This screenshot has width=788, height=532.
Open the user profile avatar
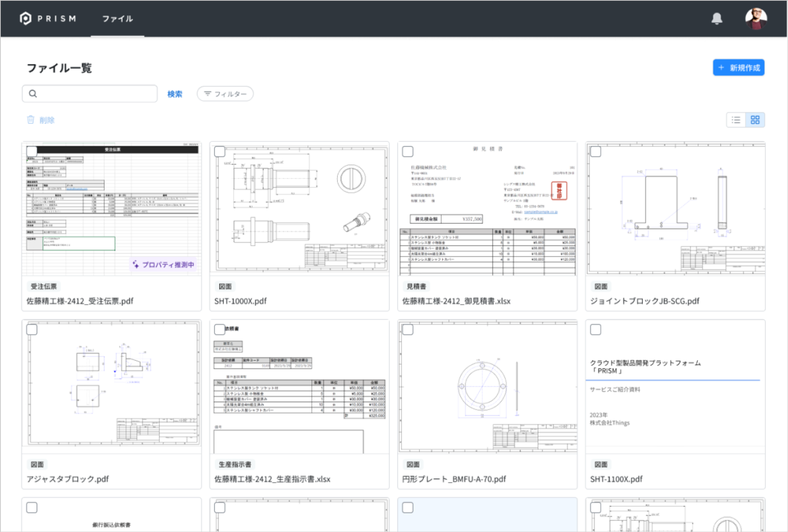pyautogui.click(x=756, y=19)
